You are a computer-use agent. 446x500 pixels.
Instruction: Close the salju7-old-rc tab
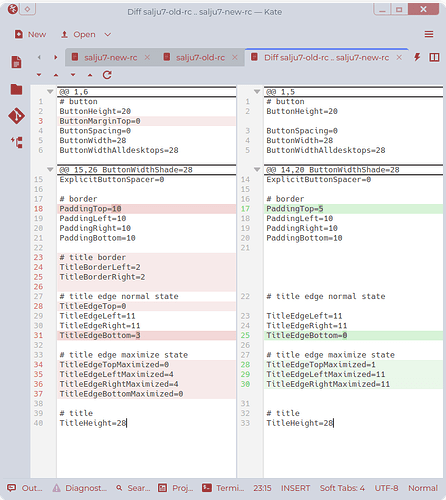[235, 57]
